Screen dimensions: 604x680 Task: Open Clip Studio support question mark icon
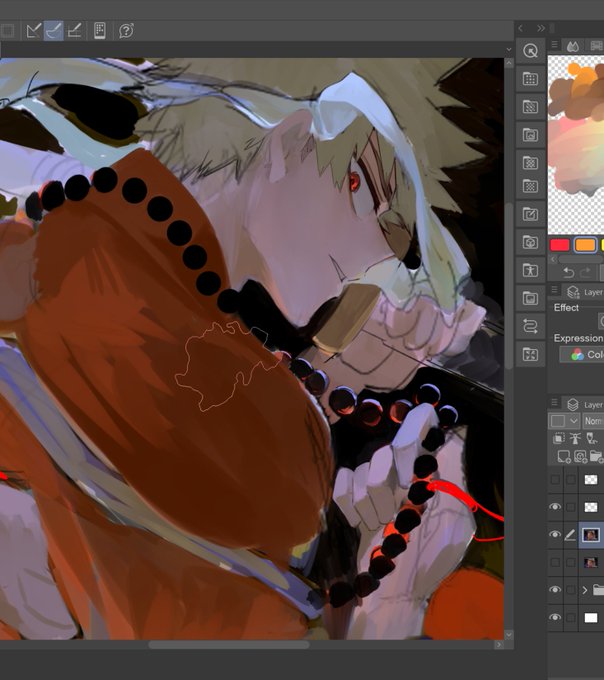coord(126,31)
